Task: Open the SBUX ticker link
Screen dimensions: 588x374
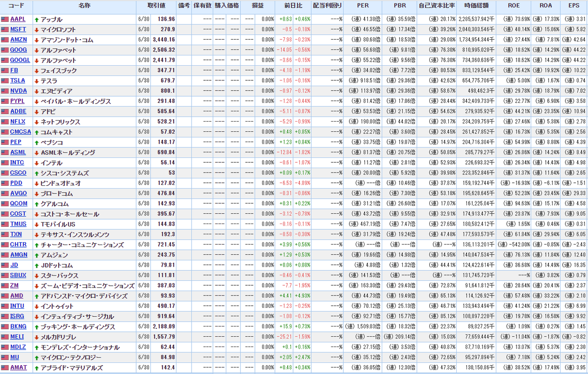Action: click(x=18, y=275)
